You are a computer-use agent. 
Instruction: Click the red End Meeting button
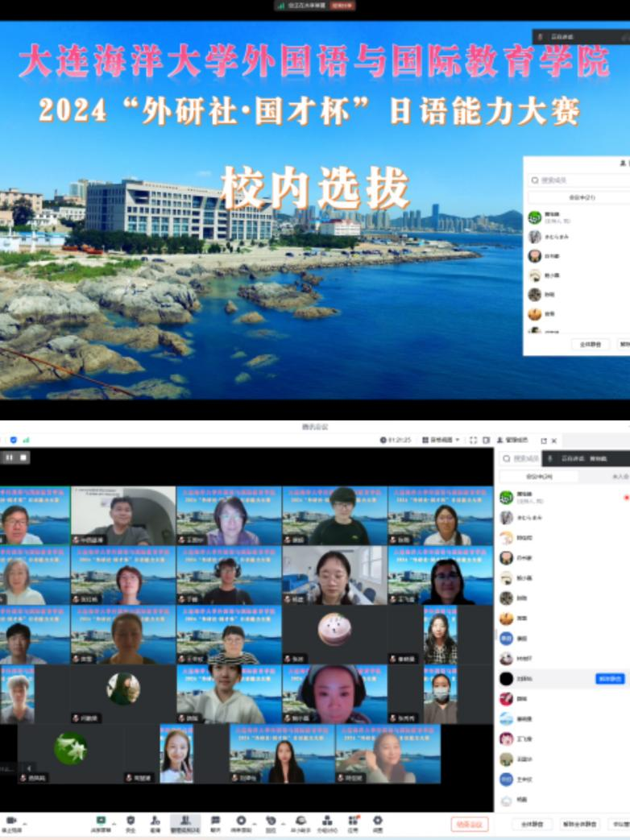[x=470, y=824]
